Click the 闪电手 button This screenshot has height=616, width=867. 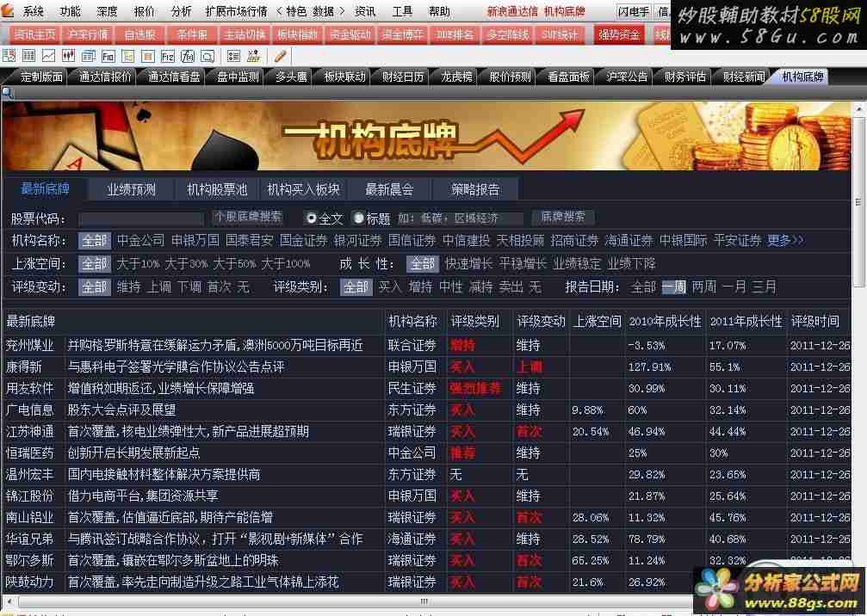tap(634, 11)
